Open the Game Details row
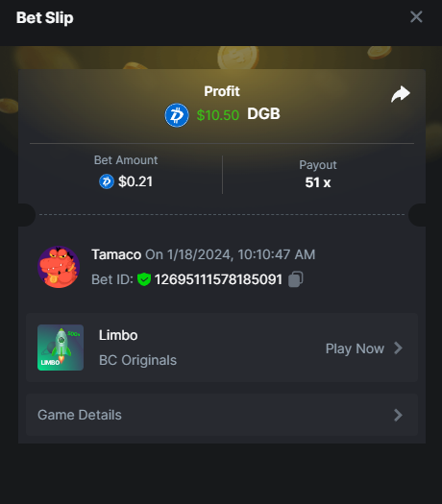This screenshot has width=442, height=504. [x=222, y=415]
